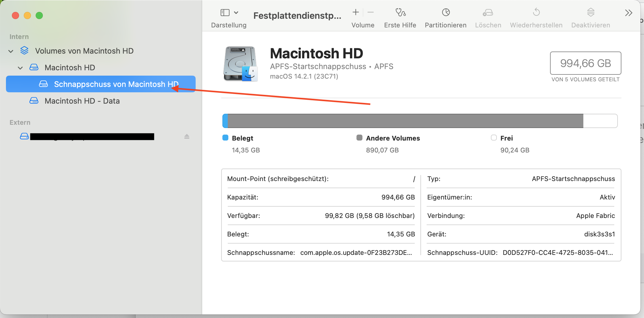Click the add volume plus icon
Screen dimensions: 644x318
pyautogui.click(x=356, y=13)
